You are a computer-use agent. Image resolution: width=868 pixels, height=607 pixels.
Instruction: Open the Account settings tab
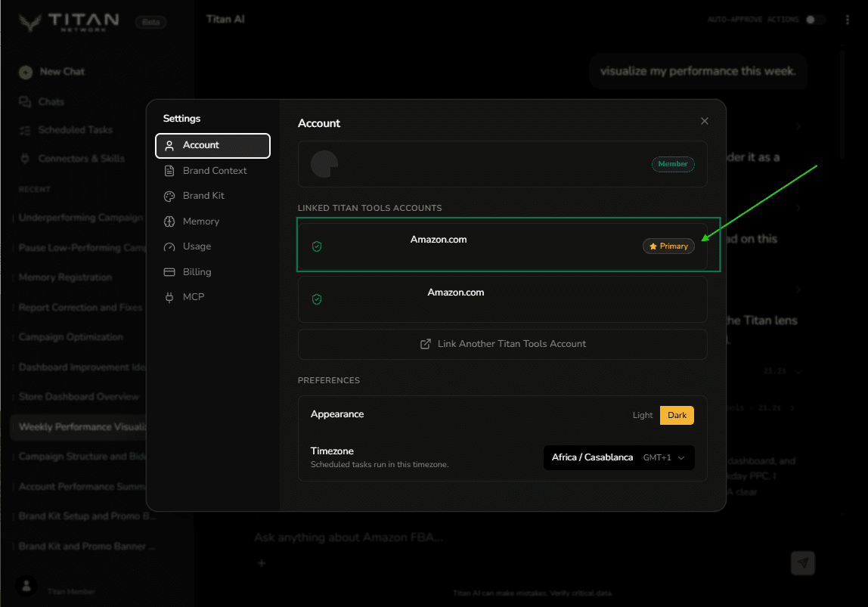tap(212, 146)
